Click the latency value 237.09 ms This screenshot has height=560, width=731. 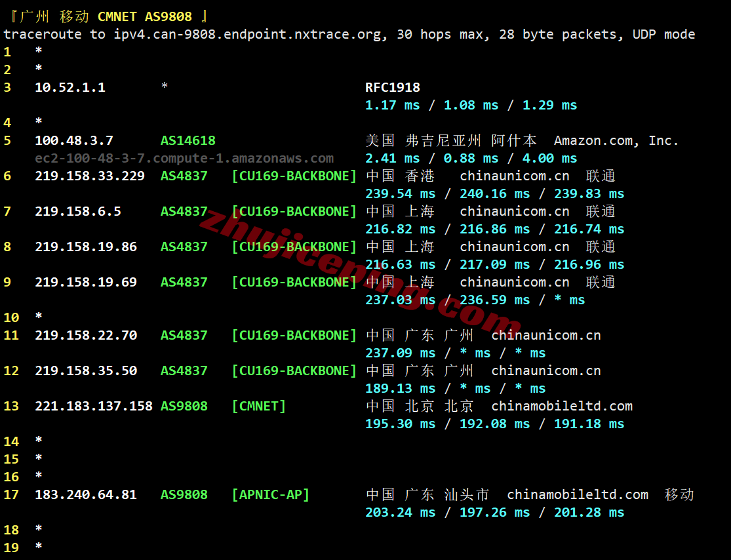tap(400, 353)
